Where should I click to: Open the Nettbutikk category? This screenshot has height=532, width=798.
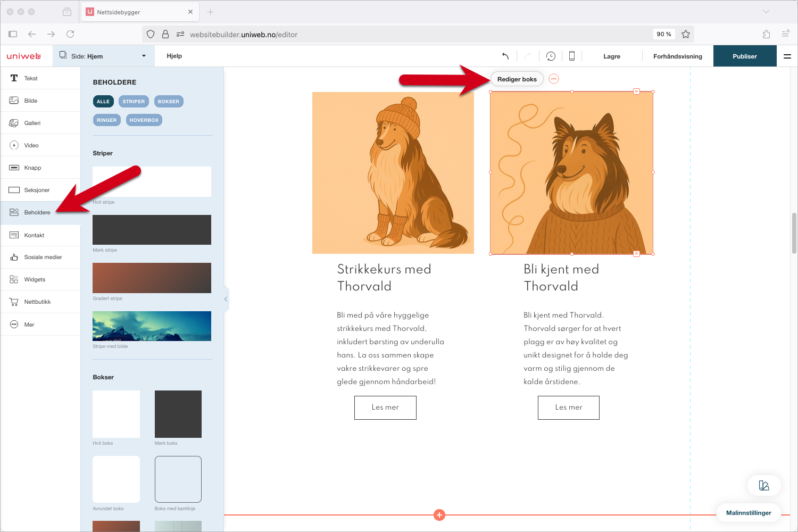(40, 302)
